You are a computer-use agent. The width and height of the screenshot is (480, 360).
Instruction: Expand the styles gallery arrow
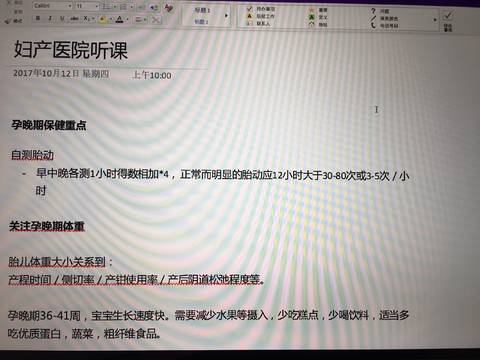click(x=226, y=16)
